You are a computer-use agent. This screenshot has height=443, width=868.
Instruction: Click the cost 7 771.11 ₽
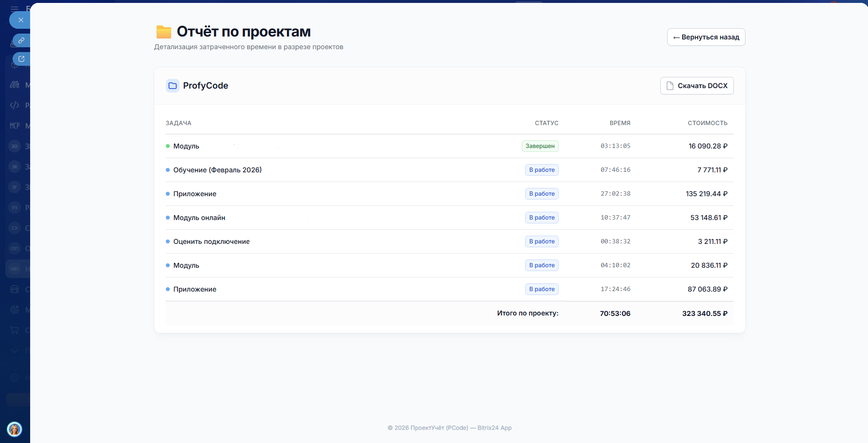point(712,170)
